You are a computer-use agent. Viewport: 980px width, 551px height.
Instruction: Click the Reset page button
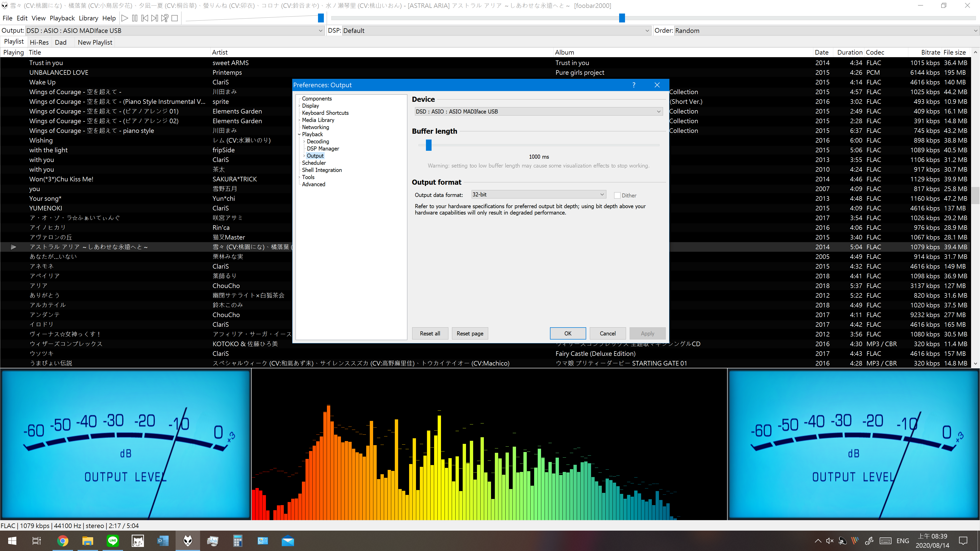(x=470, y=333)
